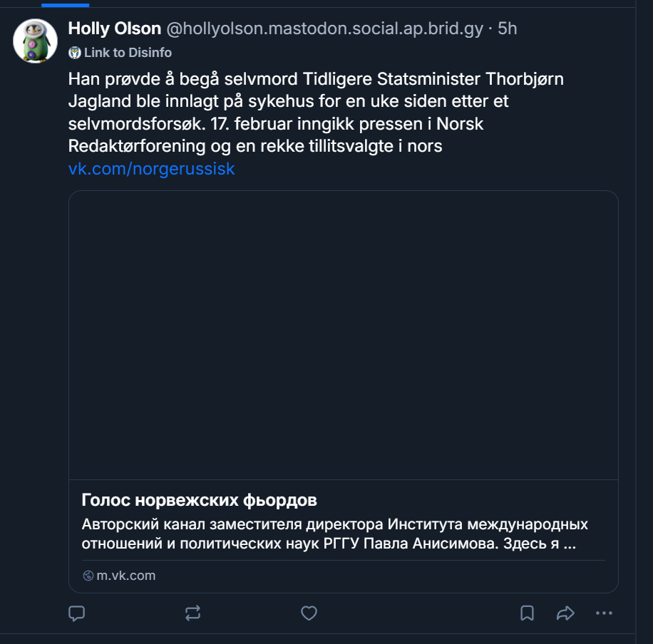Open the Link to Disinfo label
653x644 pixels.
point(127,53)
